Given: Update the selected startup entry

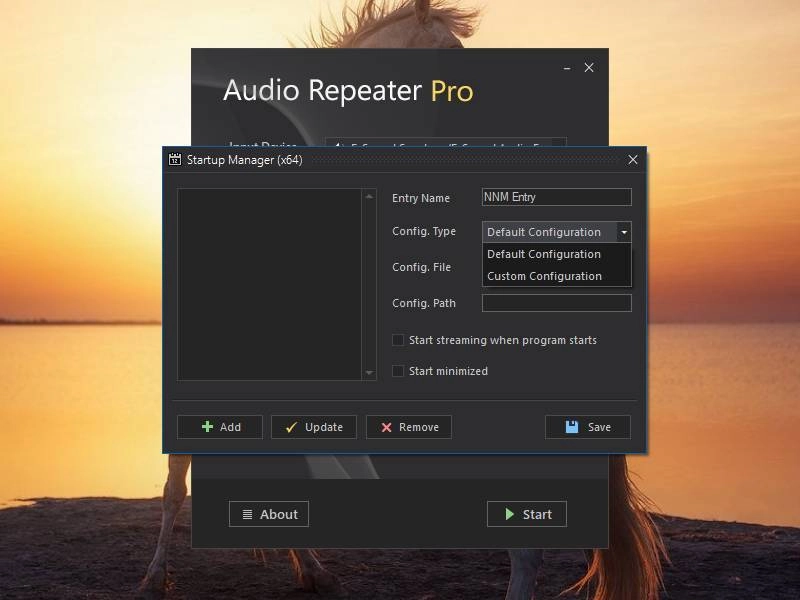Looking at the screenshot, I should pos(314,427).
